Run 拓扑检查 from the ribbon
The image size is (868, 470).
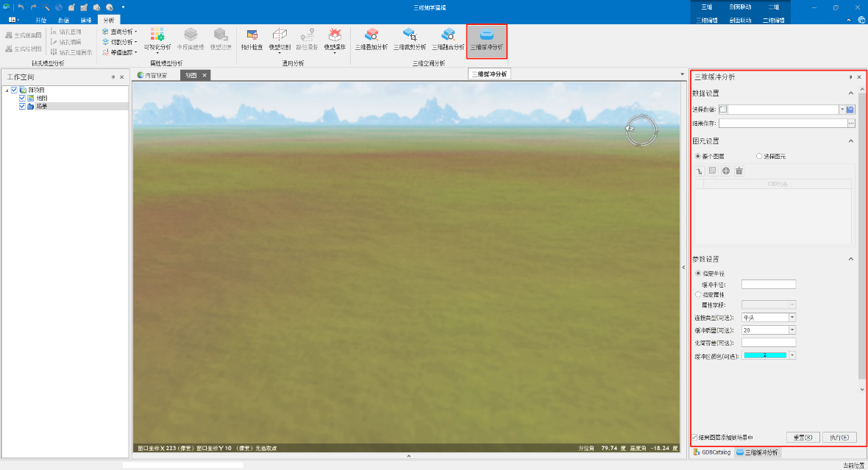point(252,40)
